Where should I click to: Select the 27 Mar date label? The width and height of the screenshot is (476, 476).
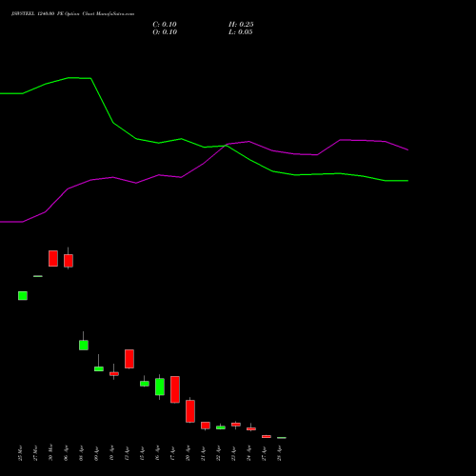tap(35, 453)
